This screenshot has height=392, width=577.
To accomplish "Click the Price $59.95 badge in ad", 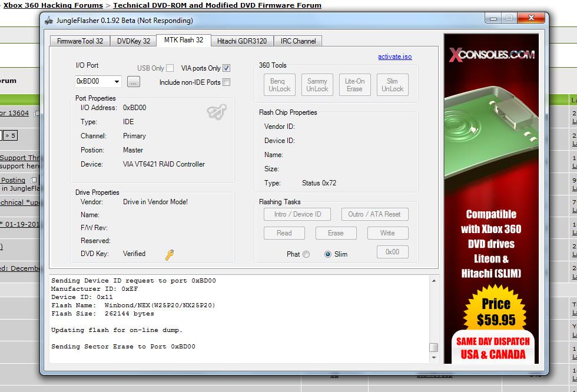I will (x=495, y=311).
